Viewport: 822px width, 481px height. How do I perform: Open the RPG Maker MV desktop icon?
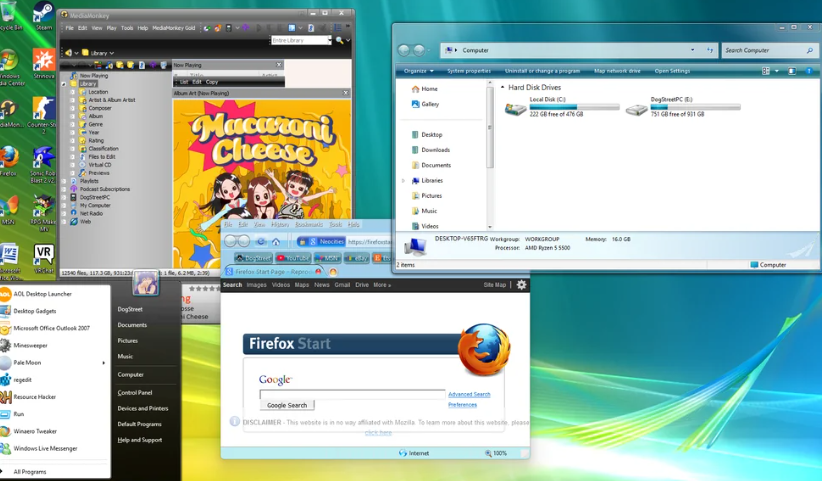coord(43,212)
